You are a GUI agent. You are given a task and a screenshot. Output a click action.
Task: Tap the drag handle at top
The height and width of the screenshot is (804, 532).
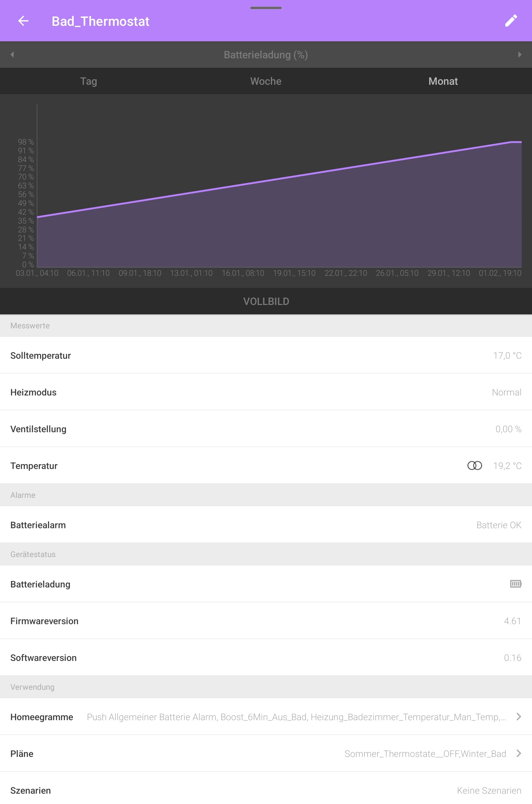pyautogui.click(x=266, y=8)
